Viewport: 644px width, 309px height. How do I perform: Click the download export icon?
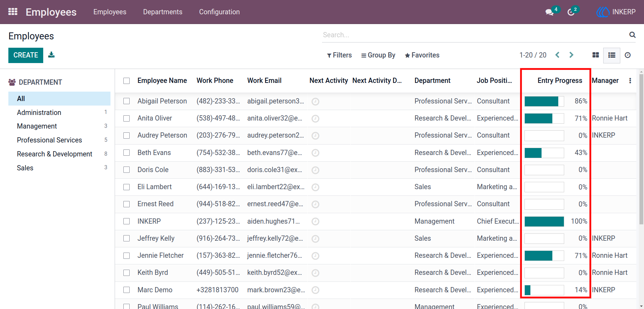click(52, 55)
